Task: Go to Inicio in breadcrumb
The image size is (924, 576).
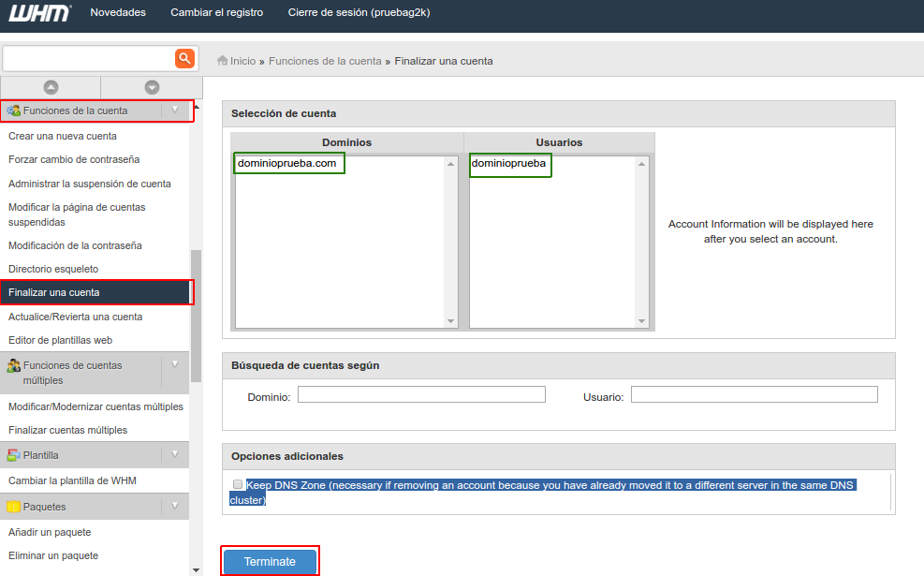Action: click(242, 61)
